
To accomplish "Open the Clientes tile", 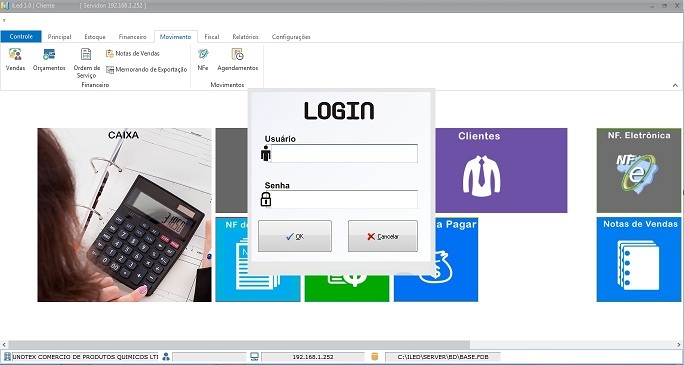I will click(501, 170).
